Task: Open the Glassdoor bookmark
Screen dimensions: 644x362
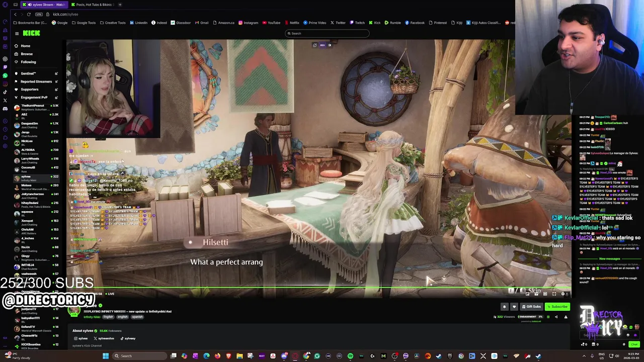Action: point(181,23)
